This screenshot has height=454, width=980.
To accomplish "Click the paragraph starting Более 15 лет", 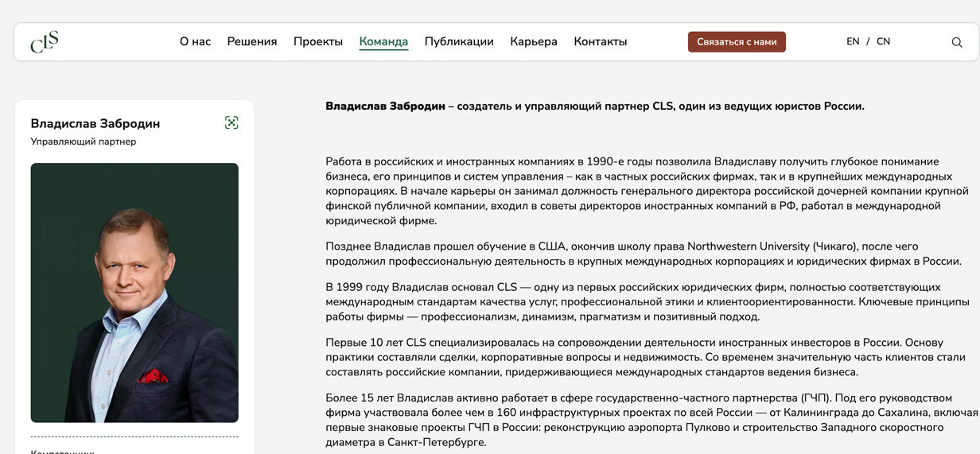I will 652,420.
